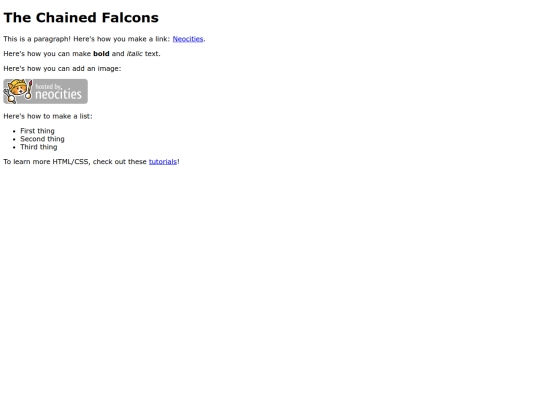Screen dimensions: 540x405
Task: Click 'Here's how you can make' text
Action: [47, 54]
